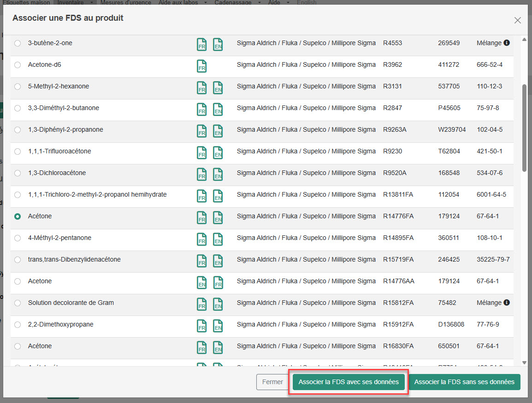
Task: Open the Mesures d'urgence menu
Action: point(125,2)
